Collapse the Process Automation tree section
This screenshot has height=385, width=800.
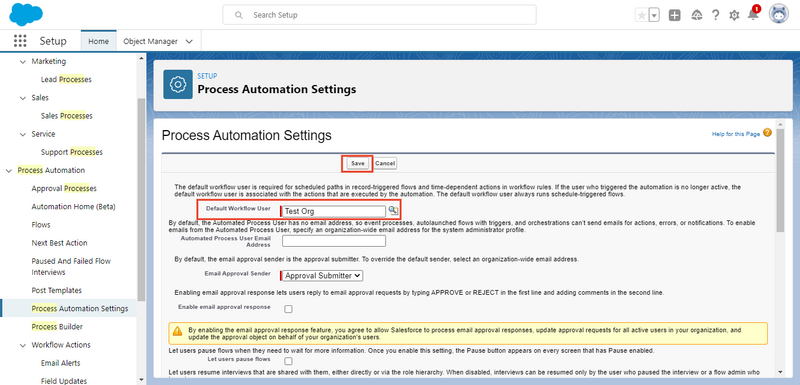point(9,170)
